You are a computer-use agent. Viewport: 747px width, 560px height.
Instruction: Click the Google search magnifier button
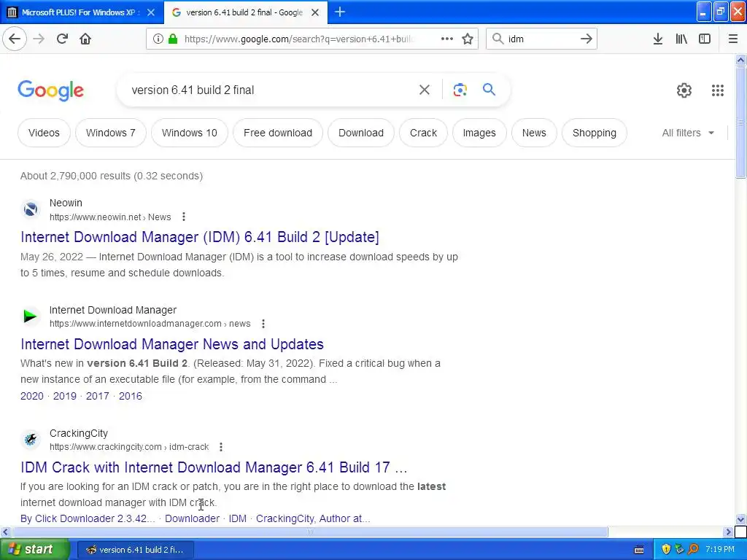[489, 89]
